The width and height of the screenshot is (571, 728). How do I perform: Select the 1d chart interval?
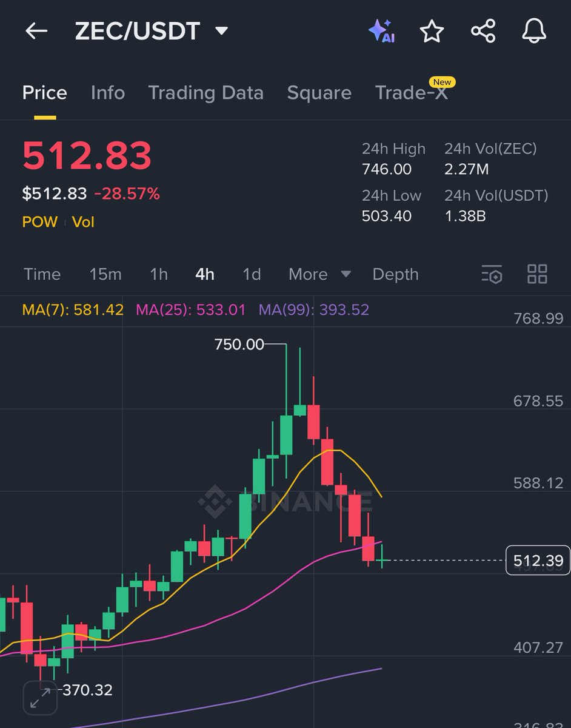252,274
